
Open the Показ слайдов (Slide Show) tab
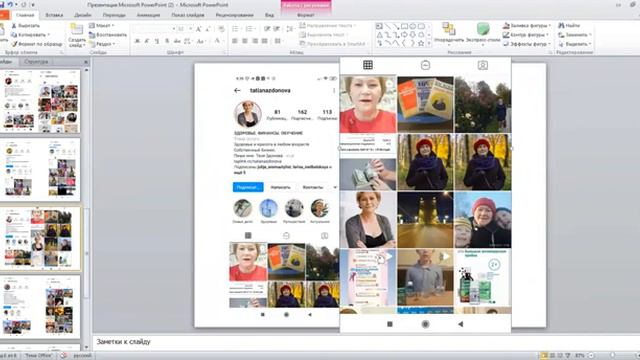pos(188,15)
